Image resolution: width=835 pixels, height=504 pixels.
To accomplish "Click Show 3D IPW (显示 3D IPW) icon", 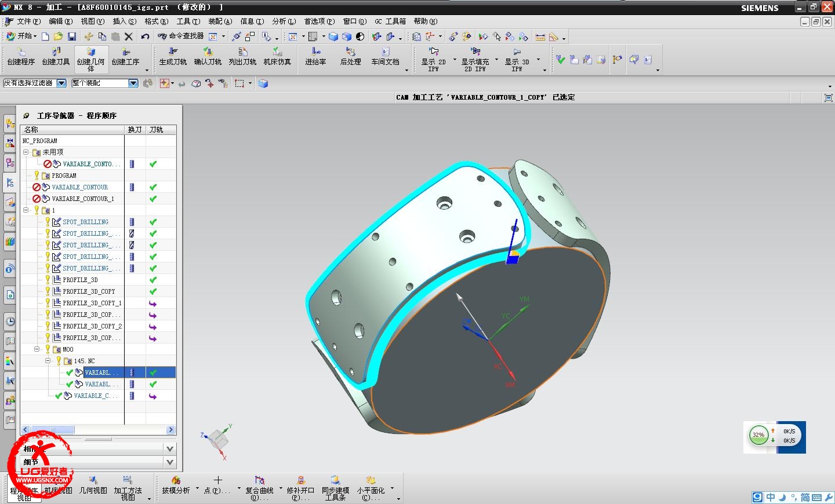I will pyautogui.click(x=517, y=60).
